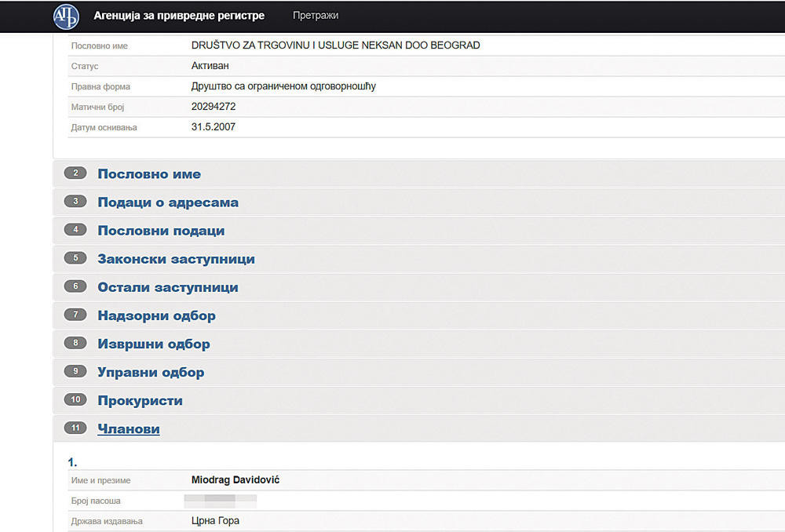Image resolution: width=785 pixels, height=532 pixels.
Task: Expand the Управни одбор section
Action: point(151,372)
